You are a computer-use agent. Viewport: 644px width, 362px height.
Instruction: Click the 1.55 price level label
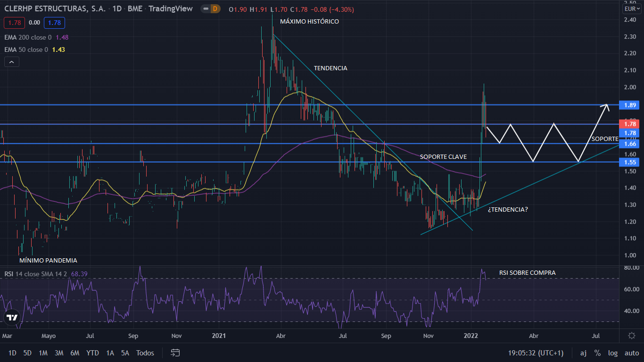click(631, 162)
